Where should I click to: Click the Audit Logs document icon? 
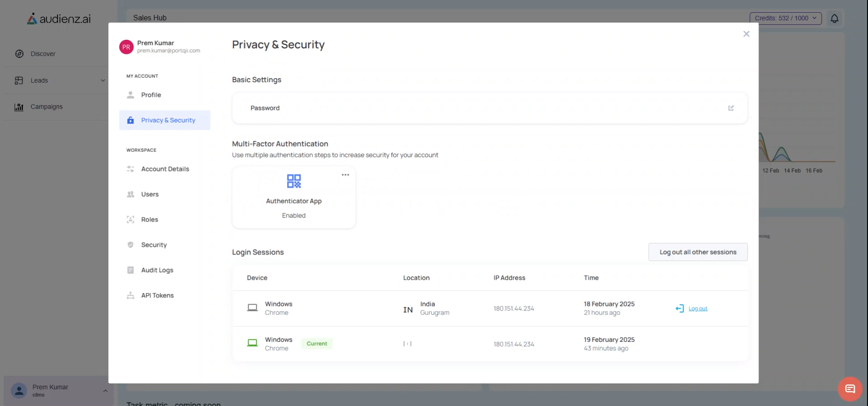pyautogui.click(x=131, y=270)
